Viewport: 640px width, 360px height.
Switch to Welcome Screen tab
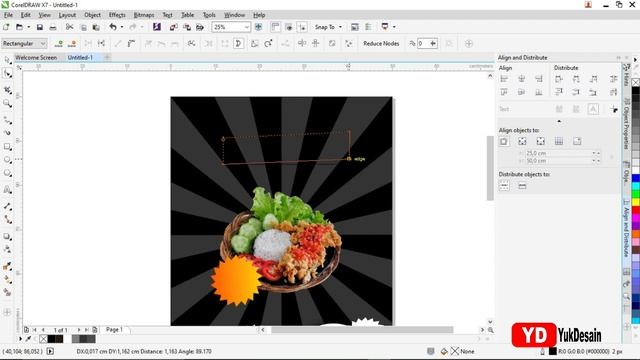pyautogui.click(x=36, y=58)
